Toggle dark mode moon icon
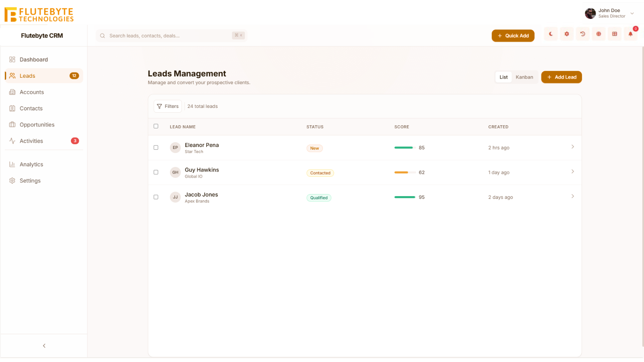The image size is (644, 362). pos(551,34)
